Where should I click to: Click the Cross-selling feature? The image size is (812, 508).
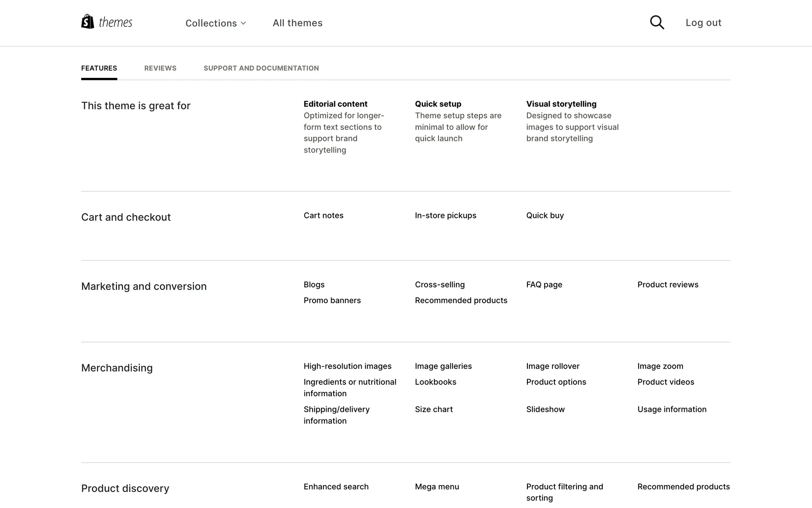point(439,284)
